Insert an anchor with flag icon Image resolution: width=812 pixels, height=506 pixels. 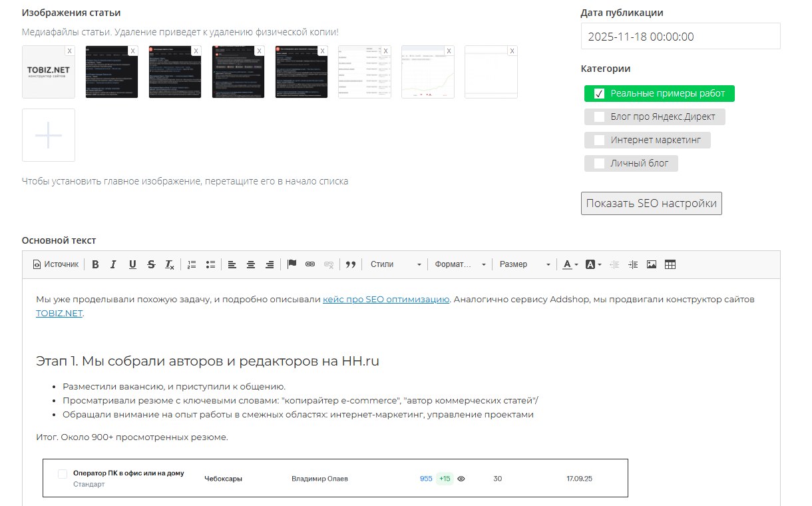[292, 264]
